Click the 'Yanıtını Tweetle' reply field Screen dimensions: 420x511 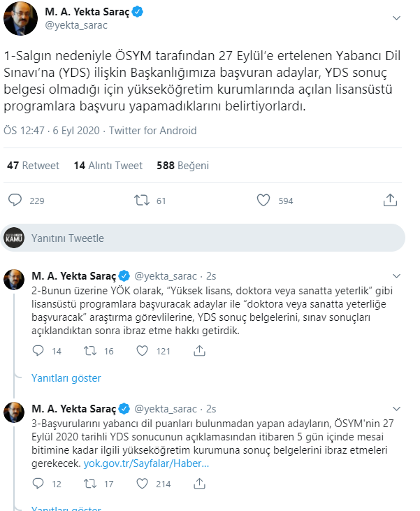pos(203,238)
